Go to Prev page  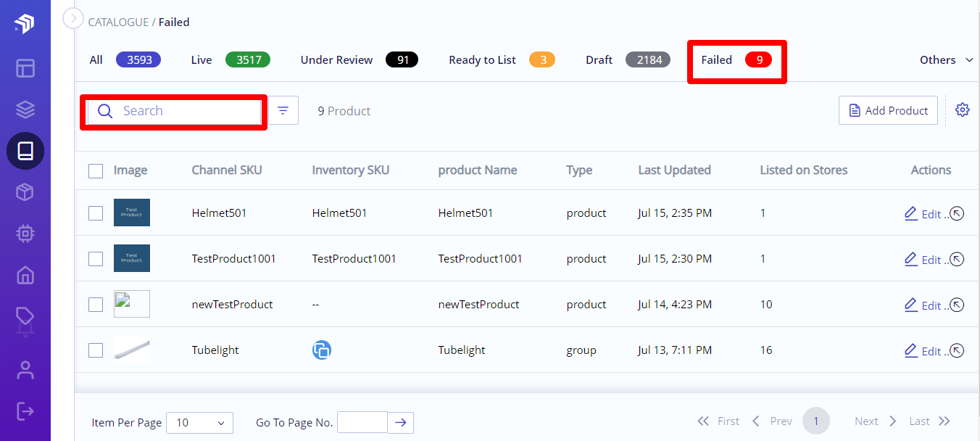[772, 421]
